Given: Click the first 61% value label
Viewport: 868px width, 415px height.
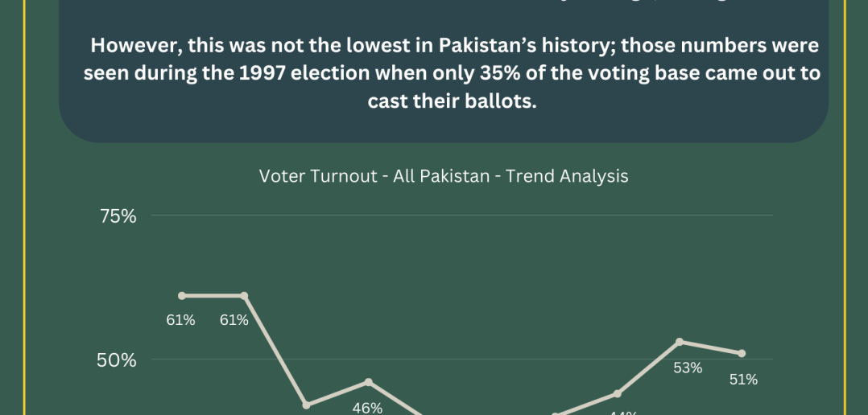Looking at the screenshot, I should (180, 320).
